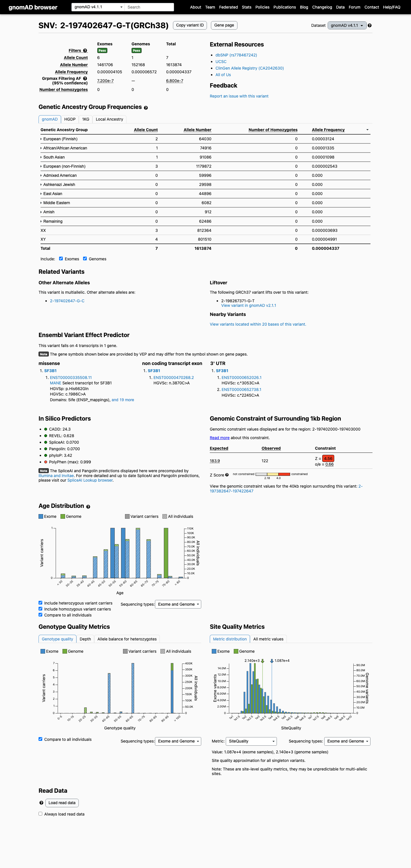Click the Allele Count column header

(x=146, y=130)
